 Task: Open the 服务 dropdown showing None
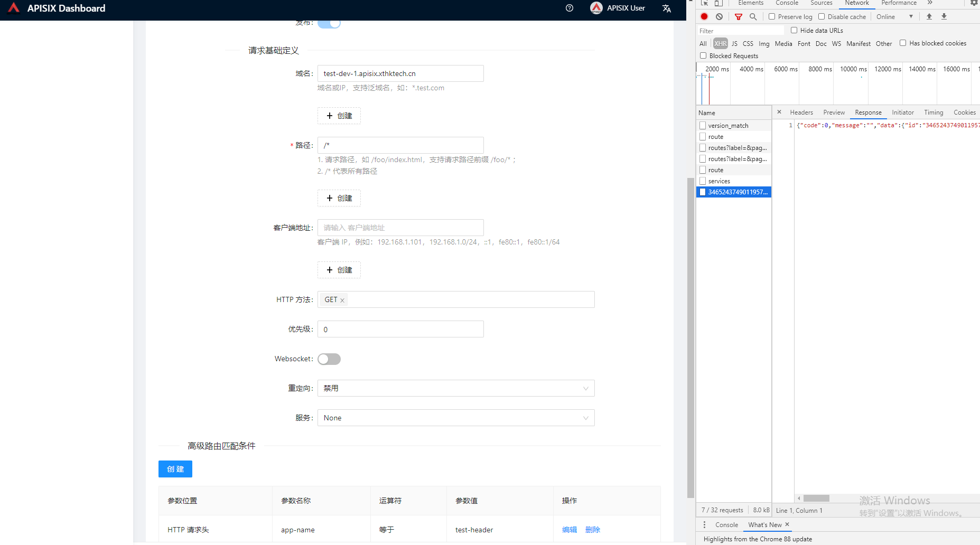tap(456, 418)
